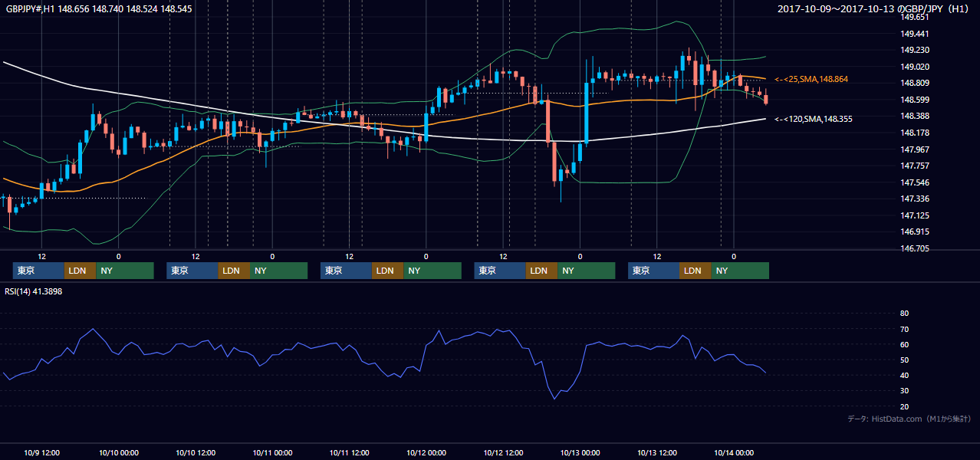The width and height of the screenshot is (980, 460).
Task: Click RSI scale value 60
Action: pos(904,344)
